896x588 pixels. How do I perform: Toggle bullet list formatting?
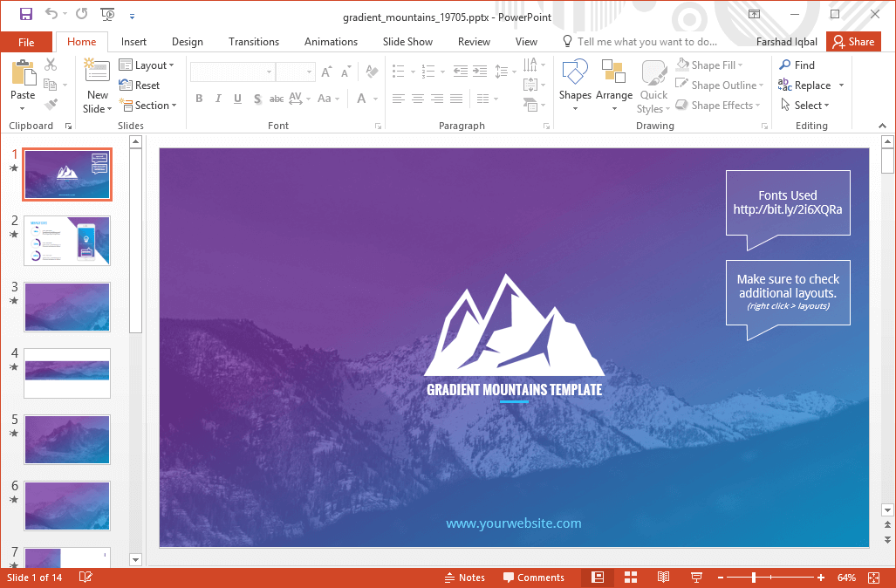point(397,71)
